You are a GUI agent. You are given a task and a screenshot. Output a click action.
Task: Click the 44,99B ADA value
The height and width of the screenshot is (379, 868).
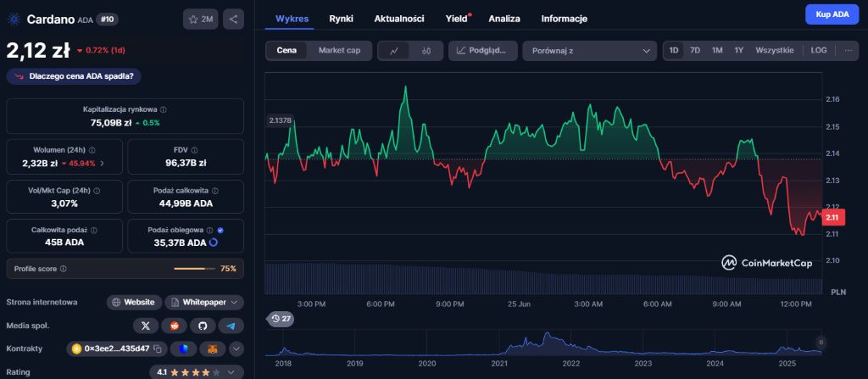tap(186, 203)
